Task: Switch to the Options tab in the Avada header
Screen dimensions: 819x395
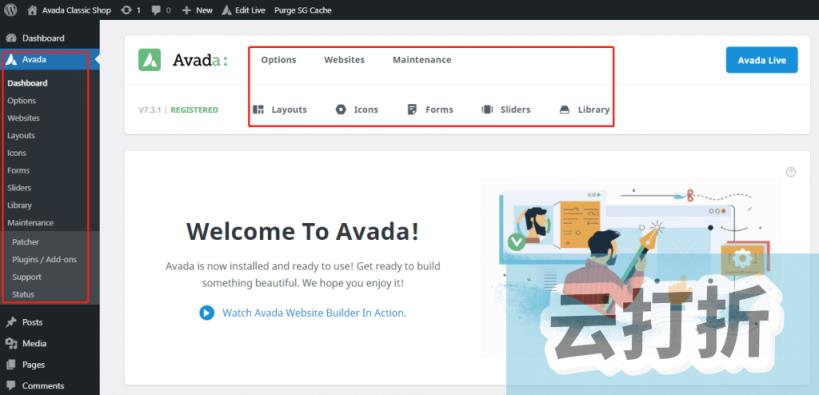Action: click(278, 60)
